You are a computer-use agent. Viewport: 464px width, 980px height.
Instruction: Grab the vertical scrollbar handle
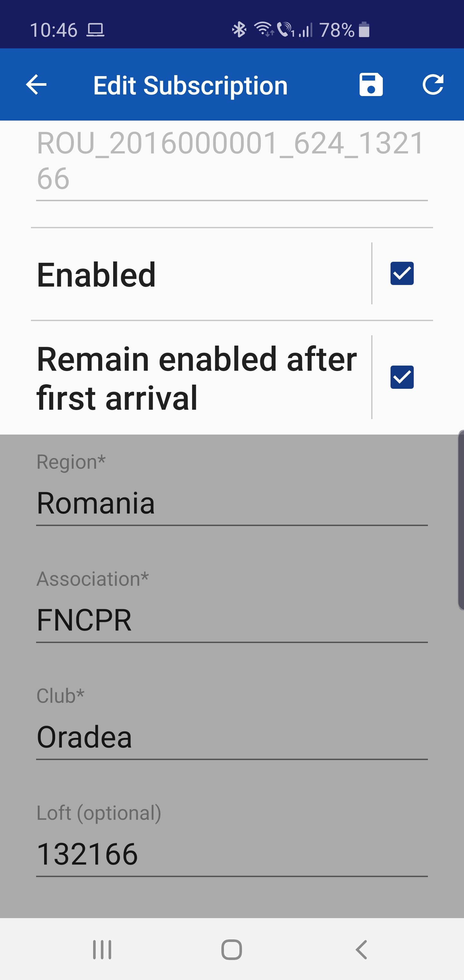pyautogui.click(x=461, y=520)
